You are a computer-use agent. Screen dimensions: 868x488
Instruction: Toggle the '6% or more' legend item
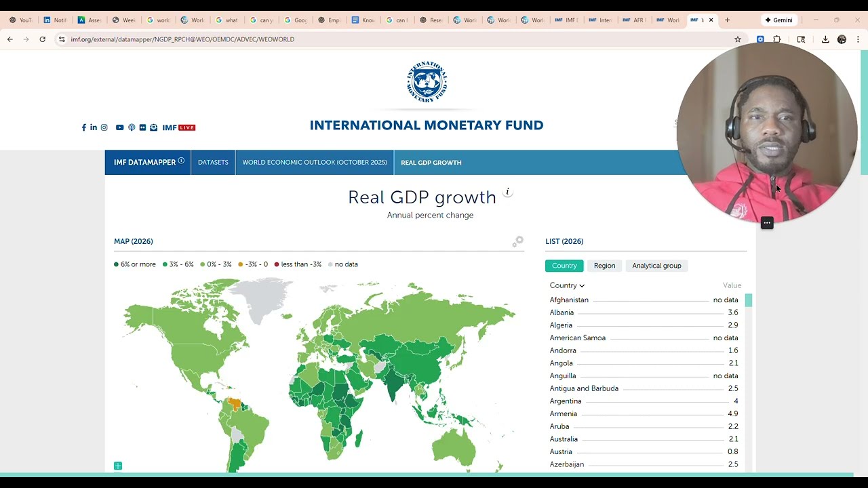[135, 264]
